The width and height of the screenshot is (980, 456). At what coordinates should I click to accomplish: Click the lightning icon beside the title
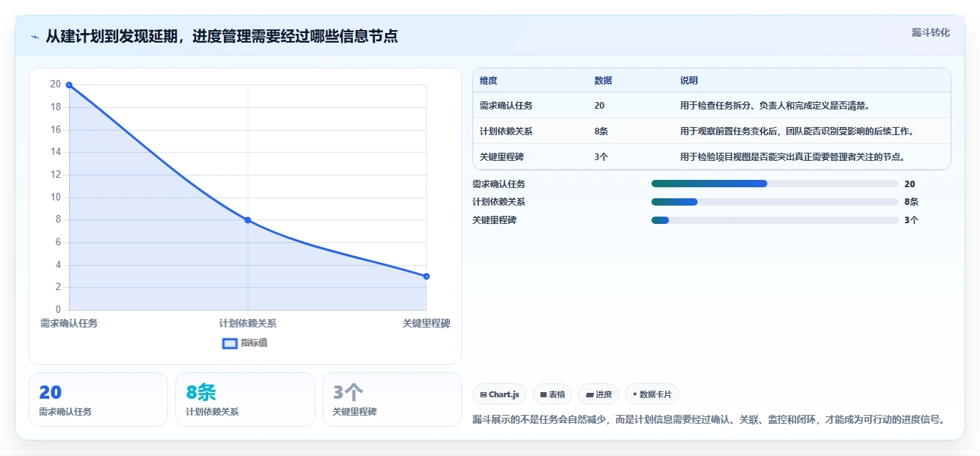click(x=35, y=37)
